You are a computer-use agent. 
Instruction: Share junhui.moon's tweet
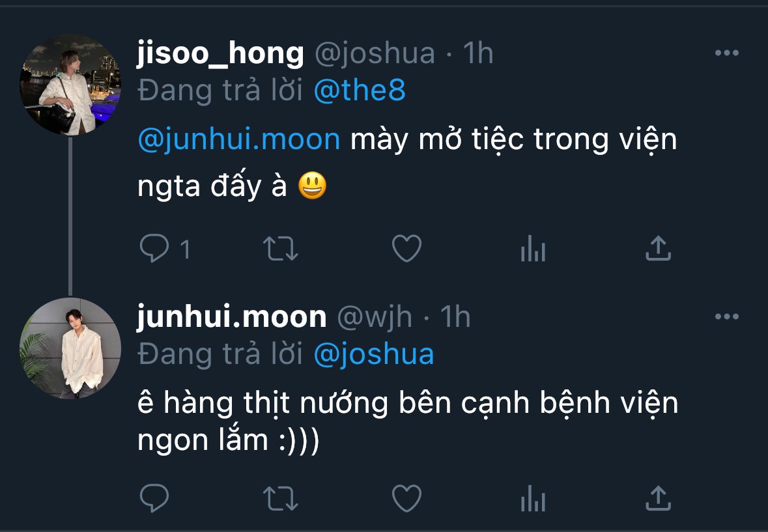[x=658, y=498]
